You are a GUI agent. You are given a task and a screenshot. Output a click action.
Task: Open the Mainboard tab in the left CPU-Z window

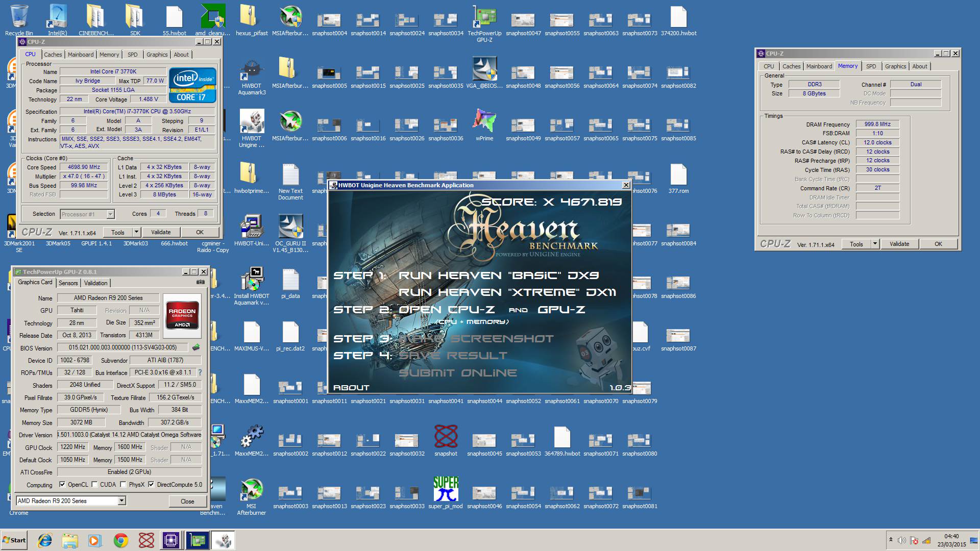(x=81, y=55)
